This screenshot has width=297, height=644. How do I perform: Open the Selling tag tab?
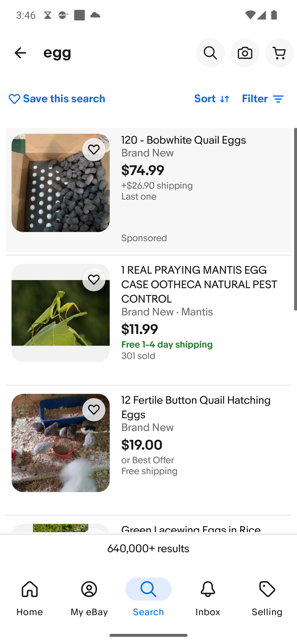coord(267,598)
